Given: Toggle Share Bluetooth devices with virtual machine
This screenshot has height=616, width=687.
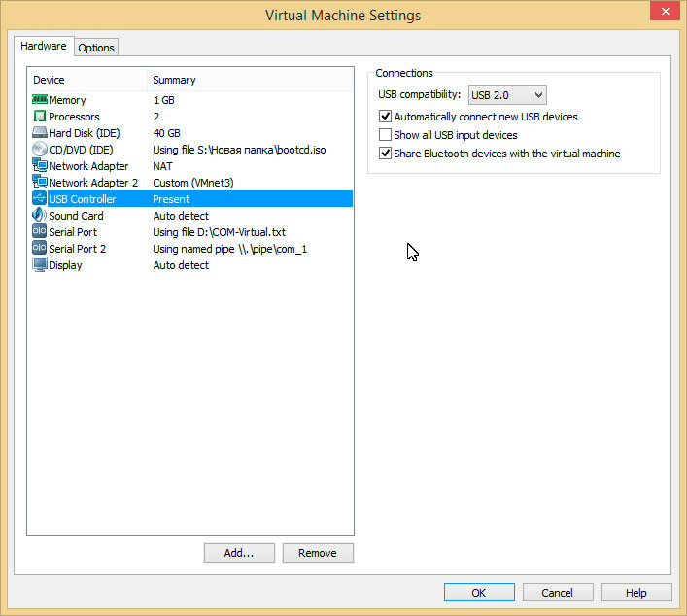Looking at the screenshot, I should pyautogui.click(x=386, y=154).
